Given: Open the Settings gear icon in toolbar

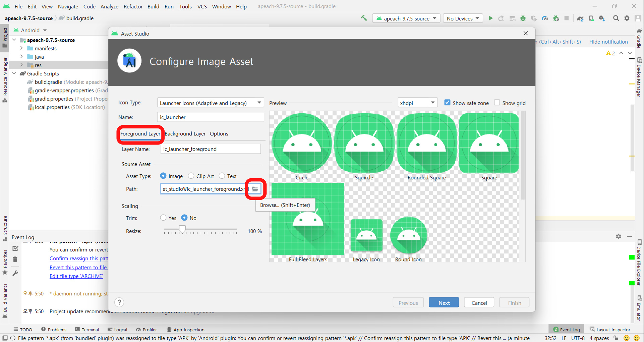Looking at the screenshot, I should pos(627,18).
